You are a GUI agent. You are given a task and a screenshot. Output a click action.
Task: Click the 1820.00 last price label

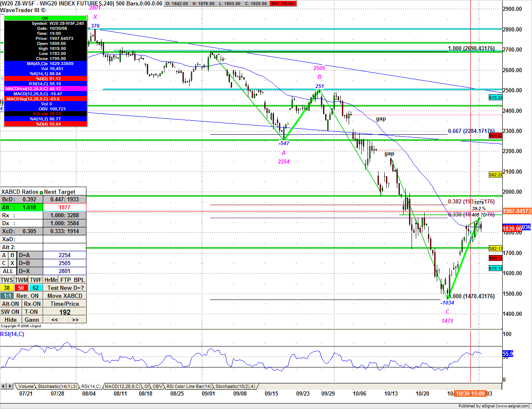coord(512,229)
